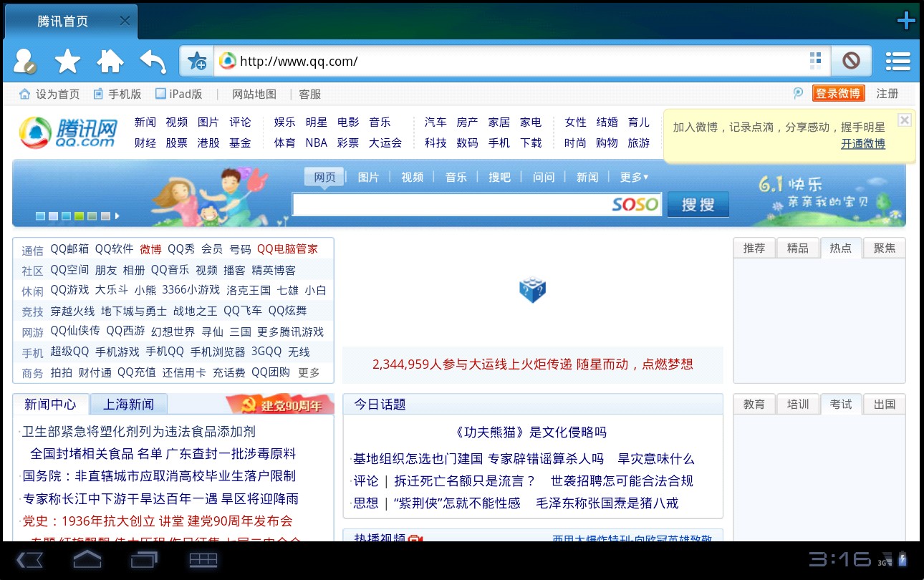
Task: Click the blue cube plugin placeholder
Action: click(x=532, y=289)
